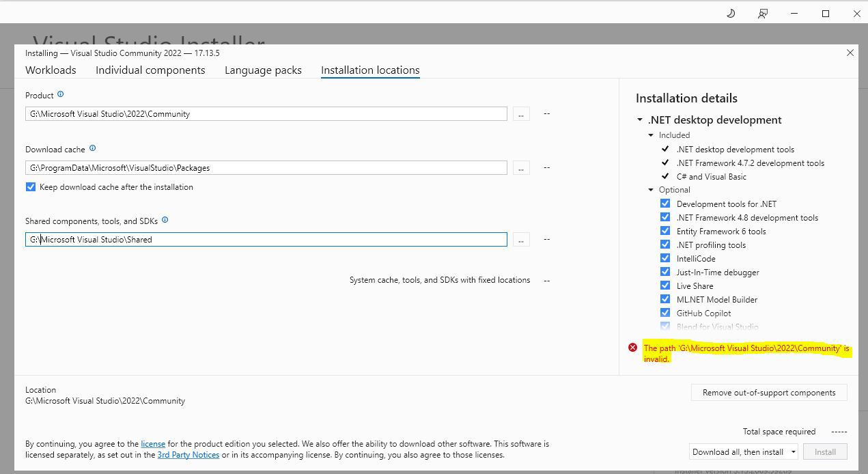Viewport: 868px width, 474px height.
Task: Close the installing dialog with X
Action: click(x=850, y=53)
